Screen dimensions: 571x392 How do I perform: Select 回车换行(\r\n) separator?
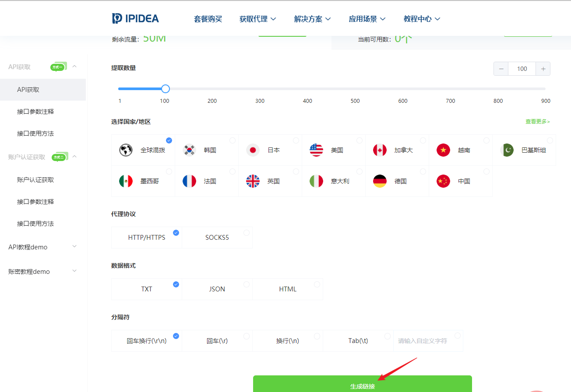[x=147, y=341]
